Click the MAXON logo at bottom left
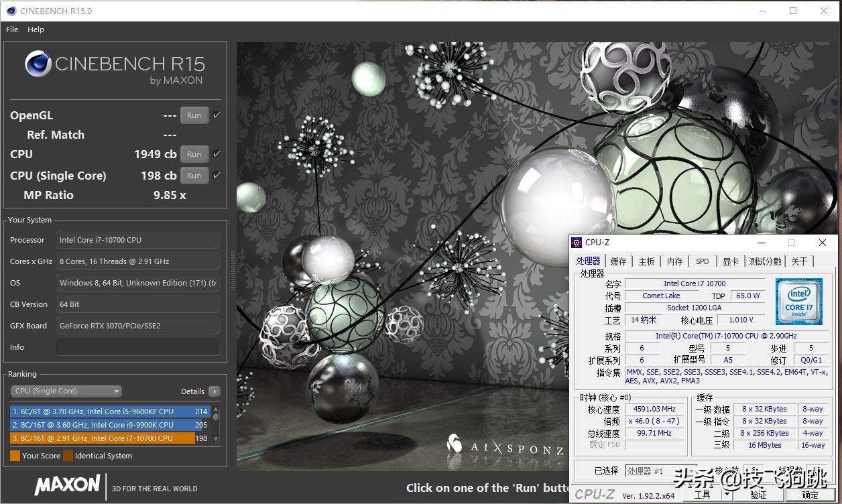 (x=67, y=485)
